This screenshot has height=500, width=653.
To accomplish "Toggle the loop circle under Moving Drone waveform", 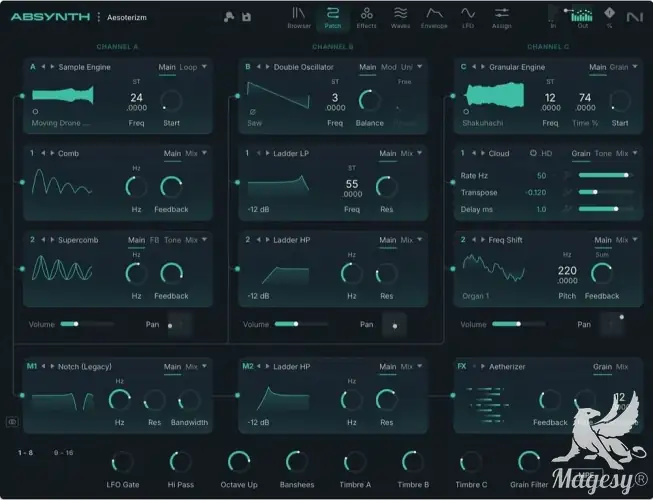I will coord(35,112).
